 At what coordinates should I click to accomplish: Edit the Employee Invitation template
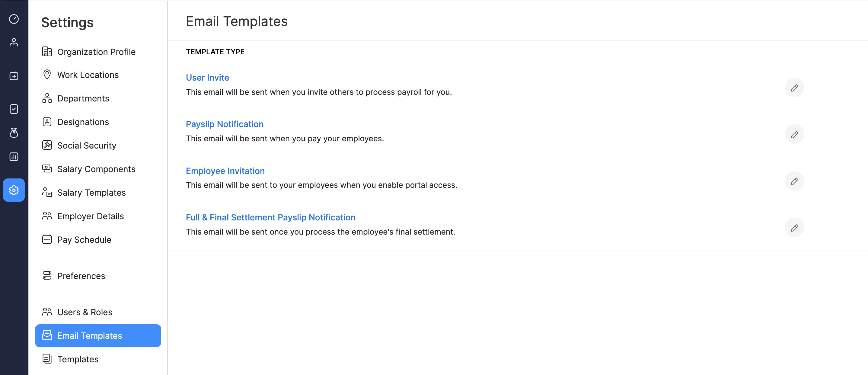tap(794, 181)
